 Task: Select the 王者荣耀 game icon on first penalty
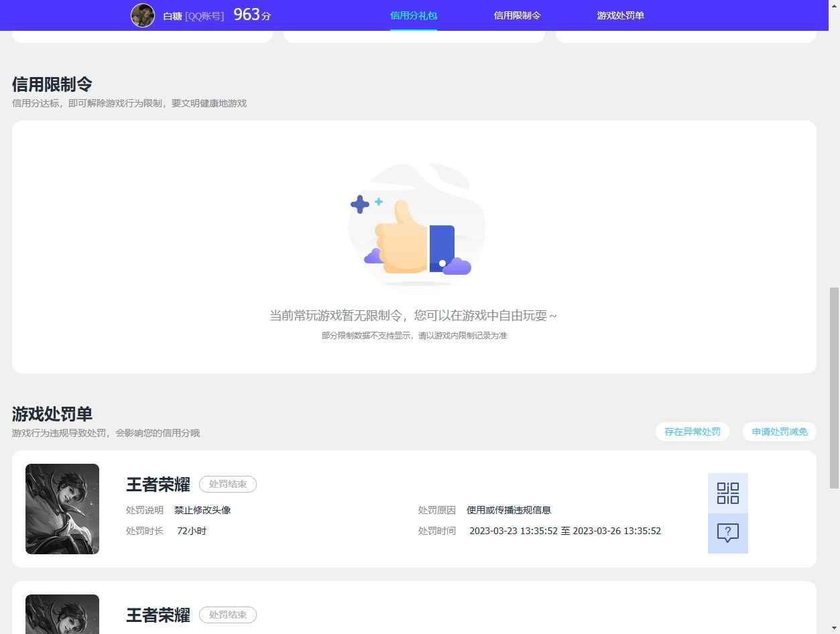click(x=62, y=509)
